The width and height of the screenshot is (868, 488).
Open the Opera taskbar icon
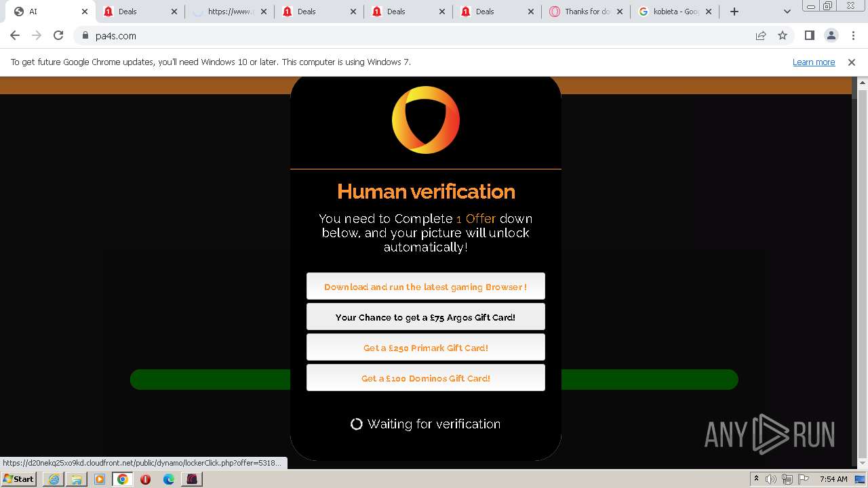(x=146, y=479)
